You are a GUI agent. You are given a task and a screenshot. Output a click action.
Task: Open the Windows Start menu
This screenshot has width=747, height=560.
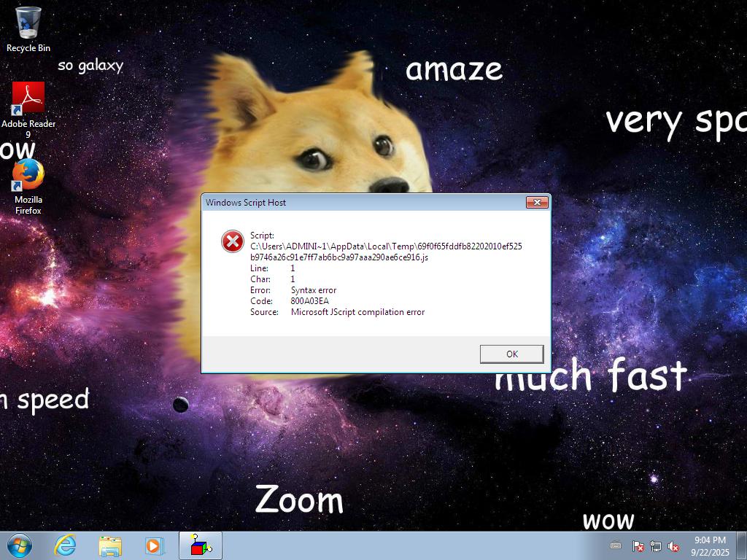19,545
